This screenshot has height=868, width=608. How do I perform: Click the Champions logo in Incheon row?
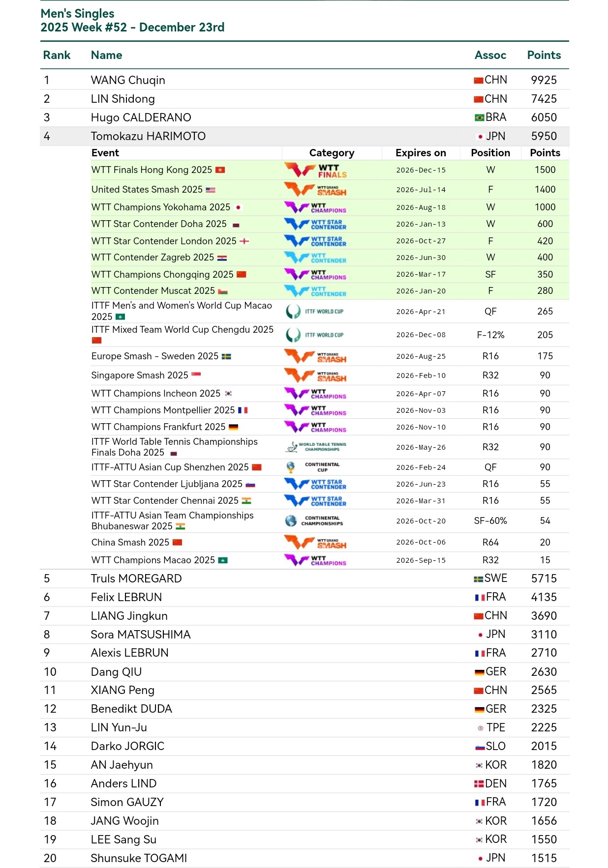[315, 394]
